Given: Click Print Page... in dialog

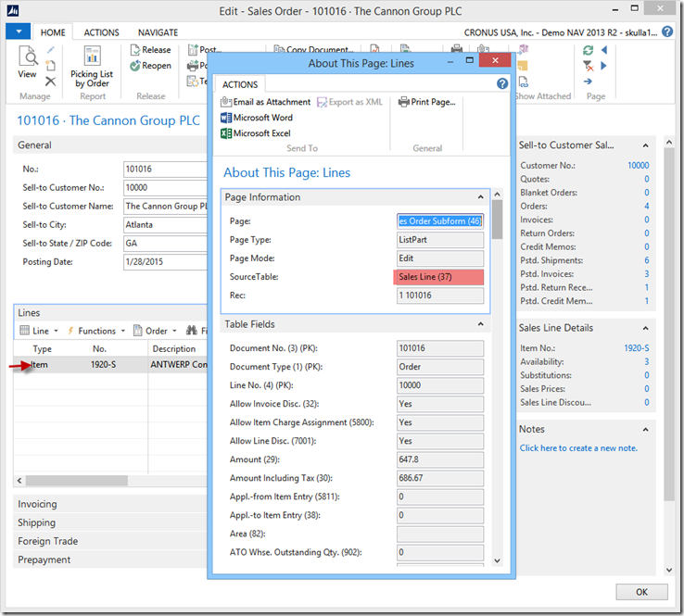Looking at the screenshot, I should [x=426, y=102].
